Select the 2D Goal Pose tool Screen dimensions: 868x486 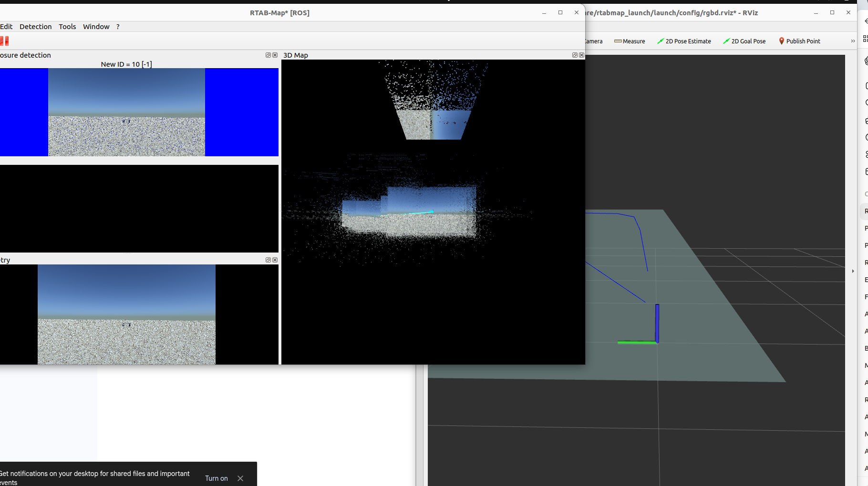(744, 41)
